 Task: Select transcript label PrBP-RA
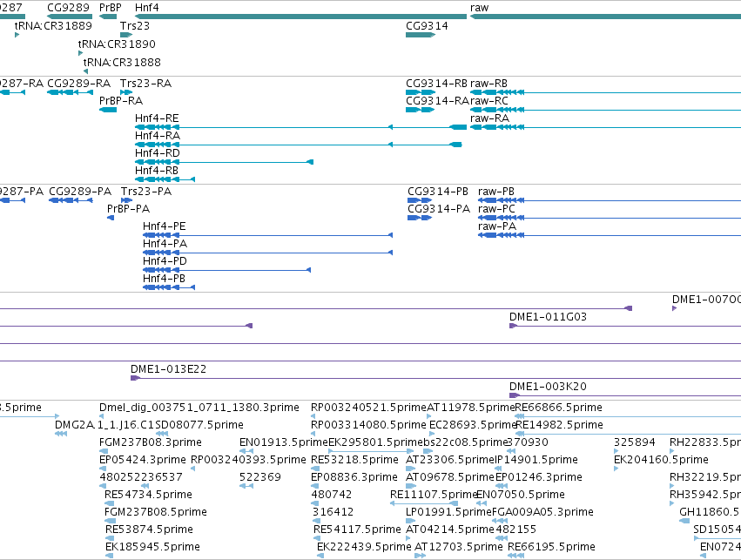click(121, 101)
